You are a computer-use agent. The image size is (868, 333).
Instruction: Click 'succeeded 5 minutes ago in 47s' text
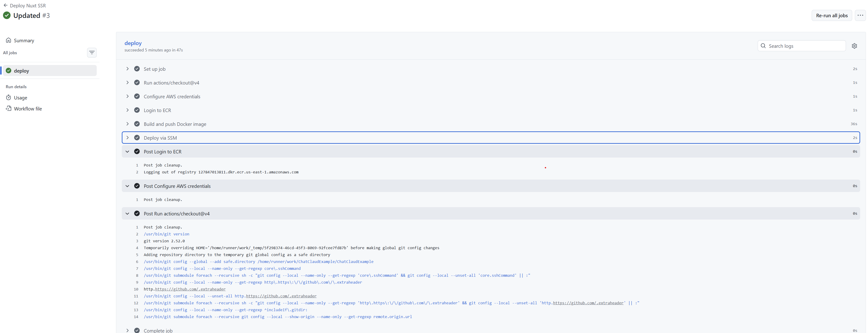point(154,50)
